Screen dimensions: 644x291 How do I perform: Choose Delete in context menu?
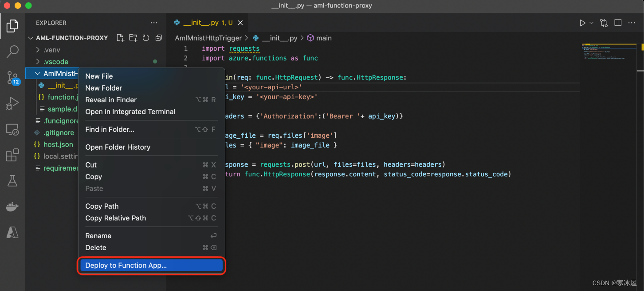tap(151, 247)
